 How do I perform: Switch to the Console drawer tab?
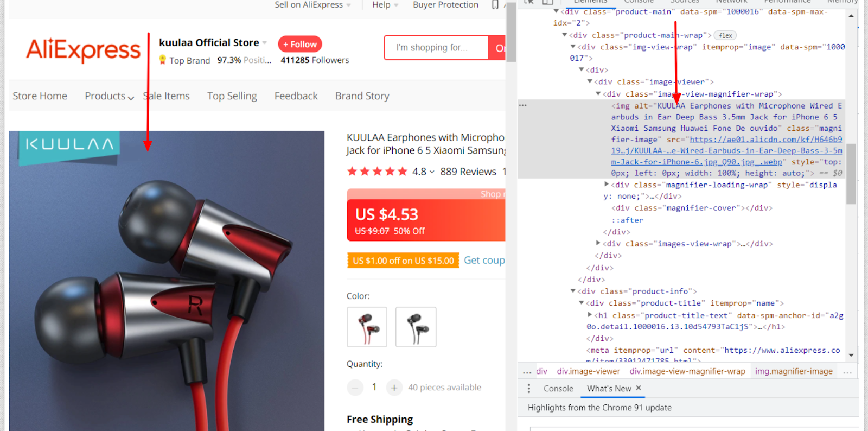558,389
